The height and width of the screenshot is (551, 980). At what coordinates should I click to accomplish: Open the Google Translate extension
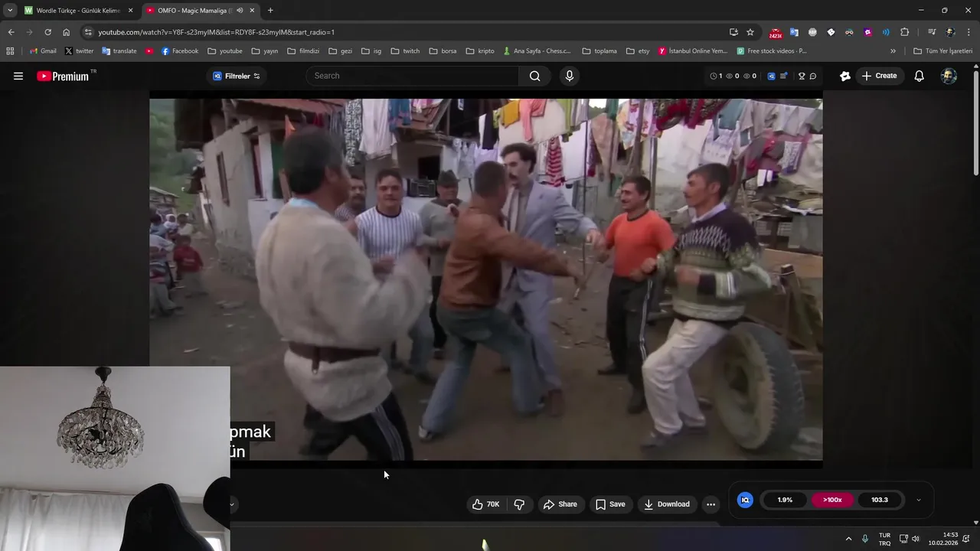(794, 32)
